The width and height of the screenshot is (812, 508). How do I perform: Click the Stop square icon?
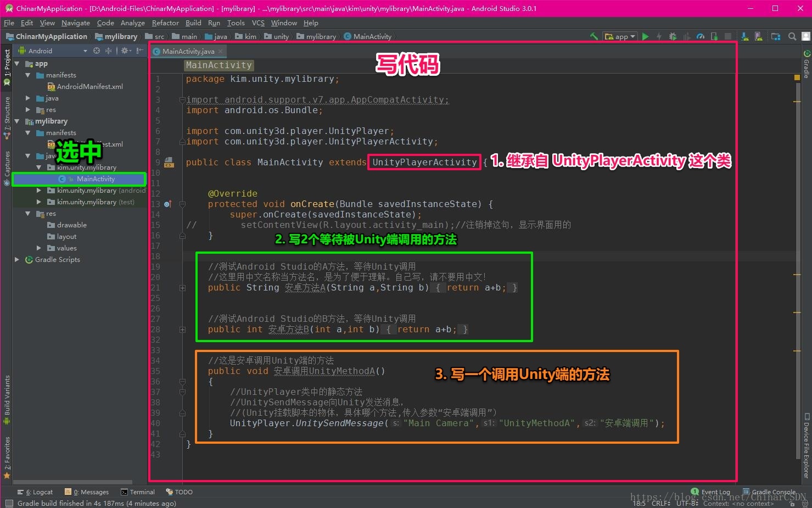[728, 36]
